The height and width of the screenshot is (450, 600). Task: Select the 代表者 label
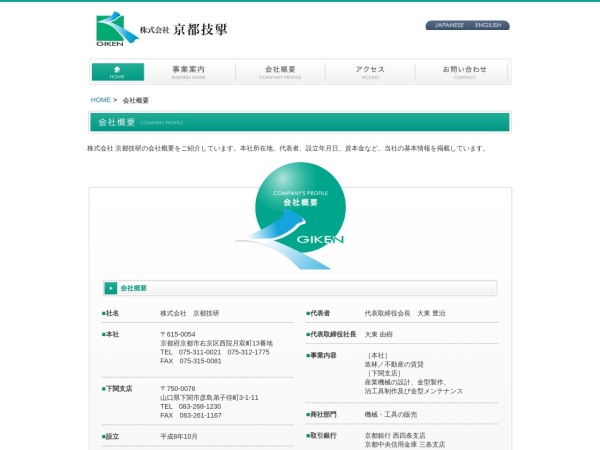point(318,313)
